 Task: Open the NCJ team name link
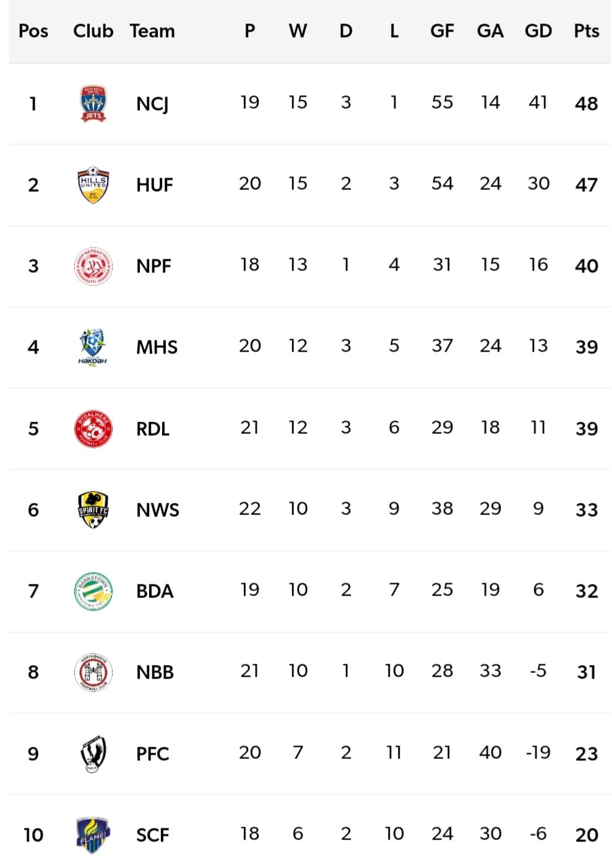pyautogui.click(x=152, y=103)
